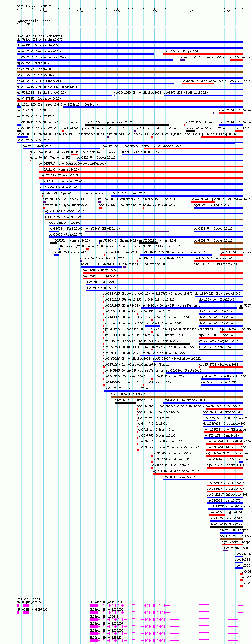Open esv34016 (Gusev2009) variant
Image resolution: width=251 pixels, height=644 pixels.
tap(99, 270)
